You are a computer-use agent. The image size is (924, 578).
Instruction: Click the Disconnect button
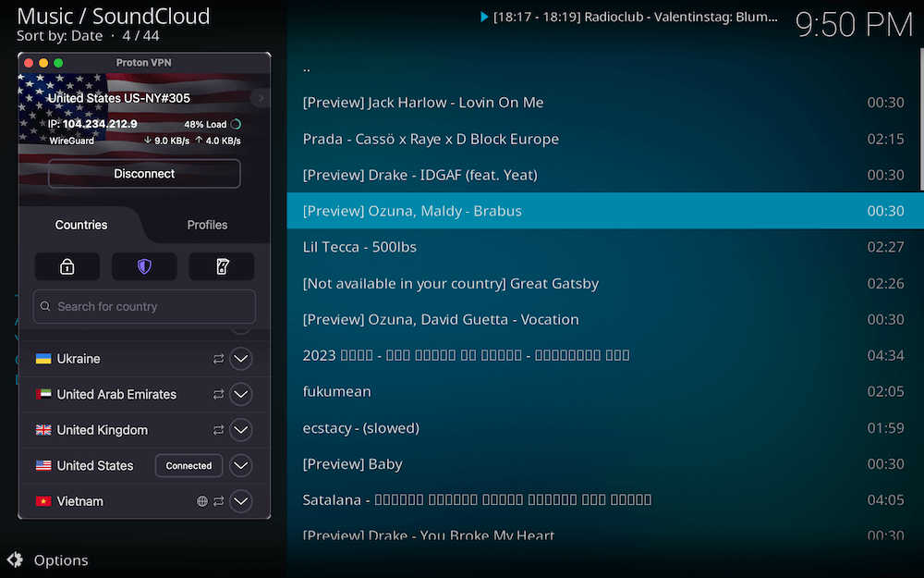coord(144,174)
